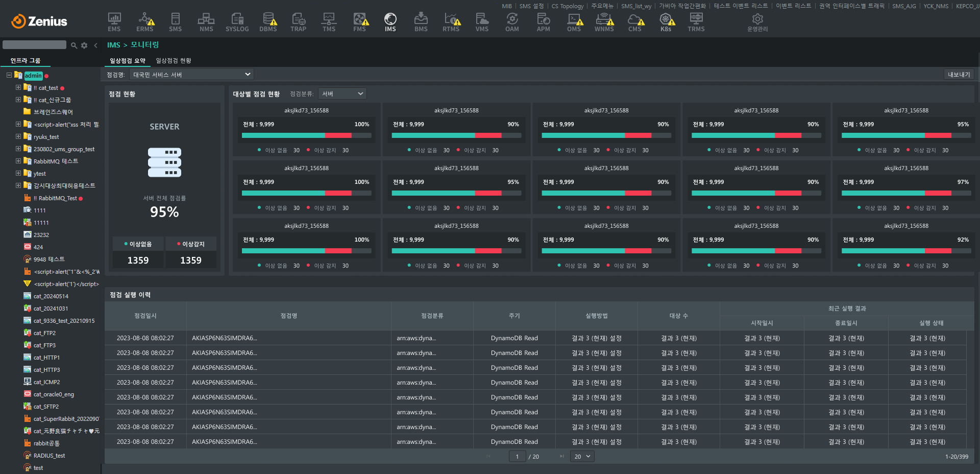Expand the !! cat_test group
The height and width of the screenshot is (474, 980).
[18, 87]
